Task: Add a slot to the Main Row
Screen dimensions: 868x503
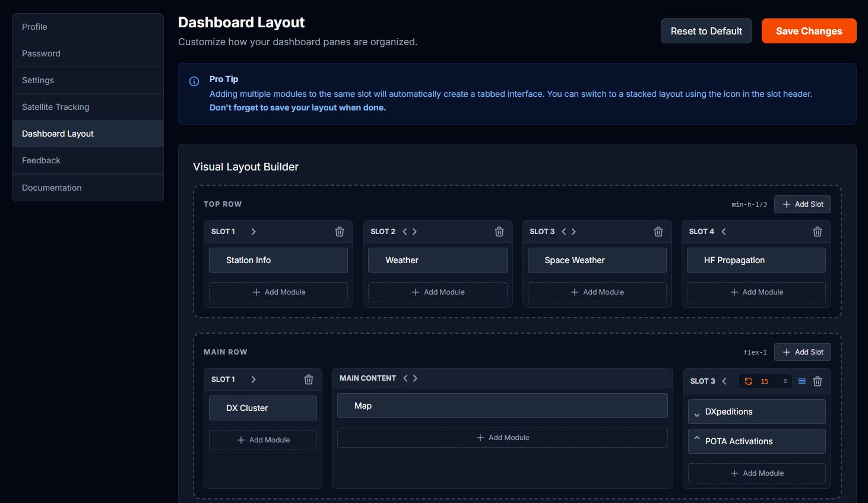Action: tap(803, 352)
